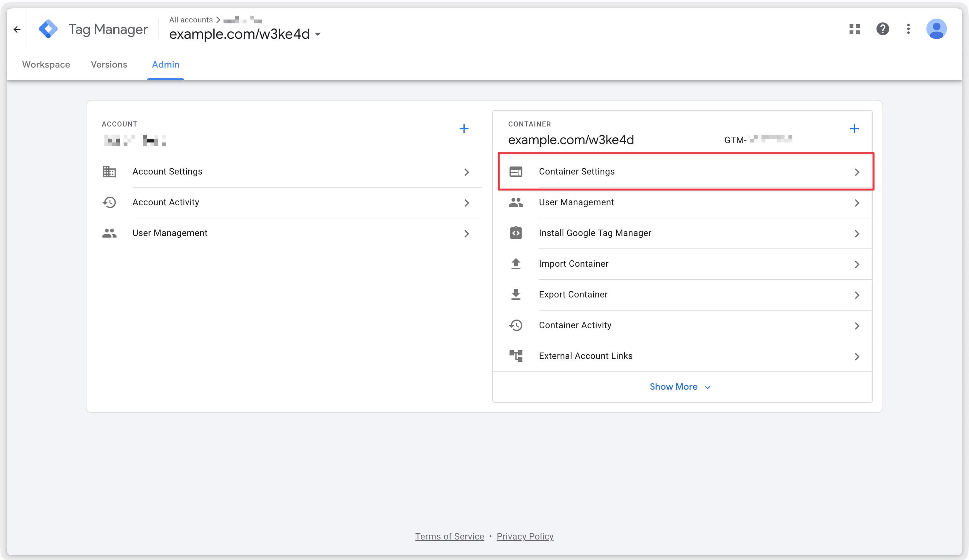The height and width of the screenshot is (560, 969).
Task: Click the plus icon to create account
Action: [x=464, y=129]
